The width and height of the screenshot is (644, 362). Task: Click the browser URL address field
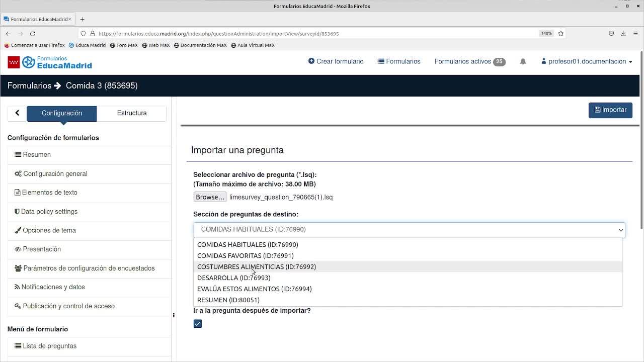(317, 34)
